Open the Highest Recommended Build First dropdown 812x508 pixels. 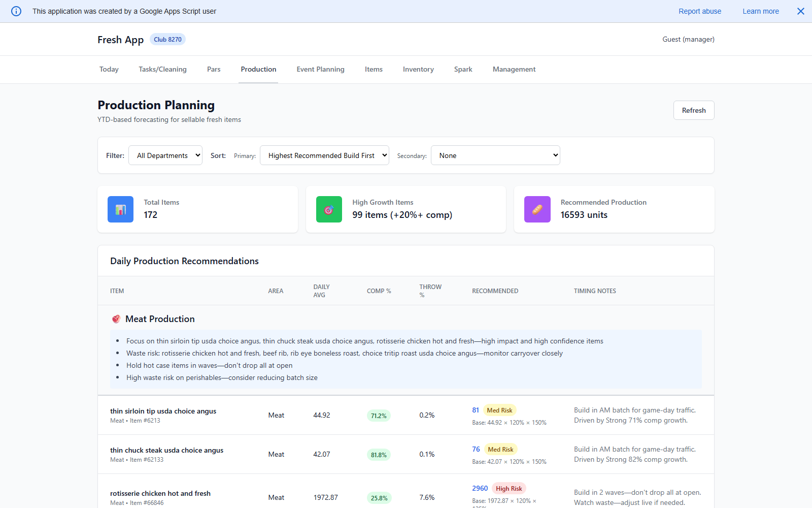324,155
